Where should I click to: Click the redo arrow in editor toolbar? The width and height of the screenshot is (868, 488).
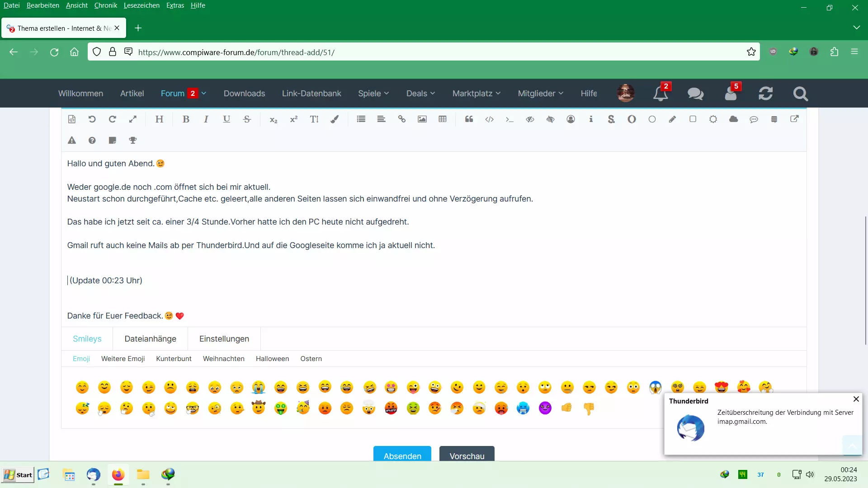(x=112, y=119)
